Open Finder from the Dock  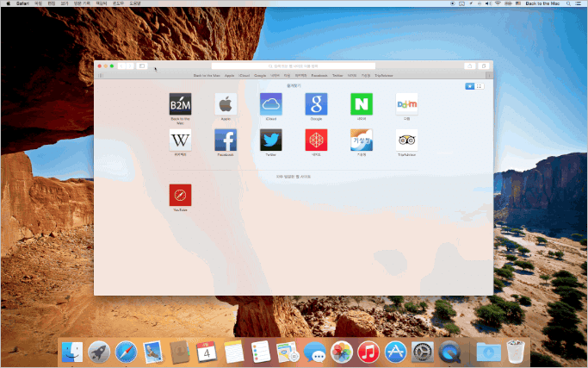pos(72,352)
